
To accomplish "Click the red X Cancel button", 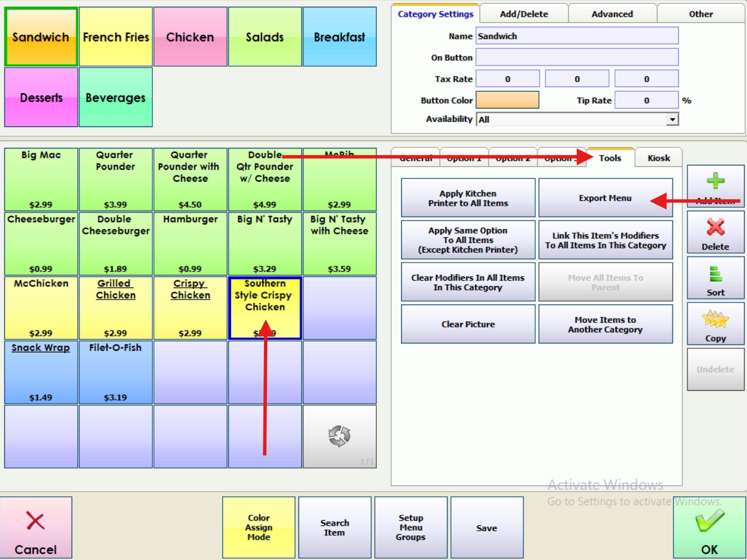I will [36, 527].
